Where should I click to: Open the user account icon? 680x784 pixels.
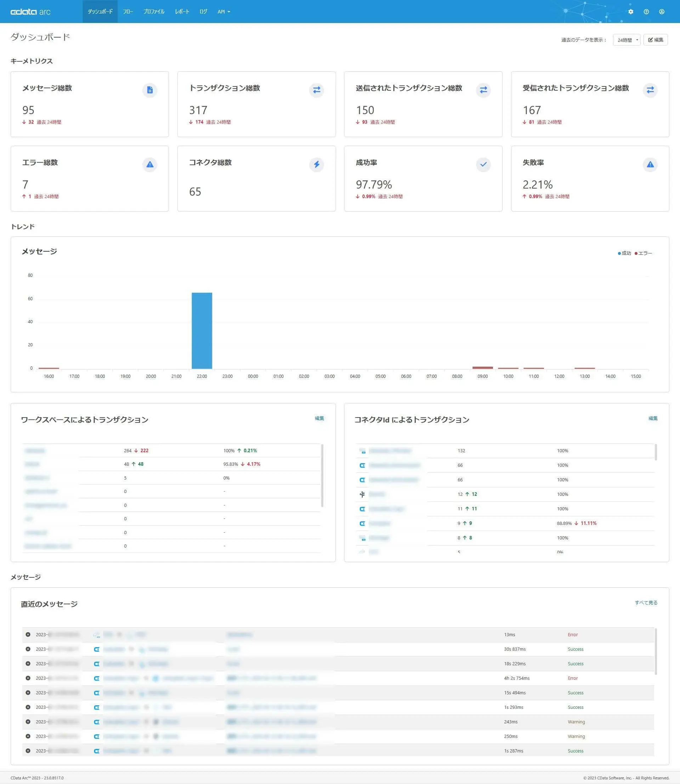(x=662, y=12)
